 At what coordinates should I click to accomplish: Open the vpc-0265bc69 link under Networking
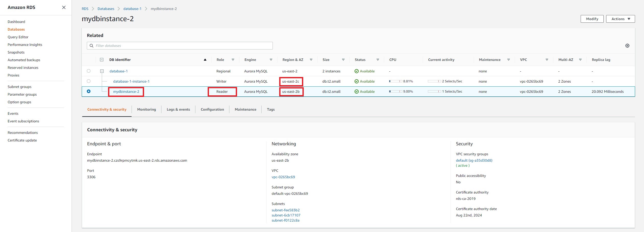pyautogui.click(x=283, y=177)
